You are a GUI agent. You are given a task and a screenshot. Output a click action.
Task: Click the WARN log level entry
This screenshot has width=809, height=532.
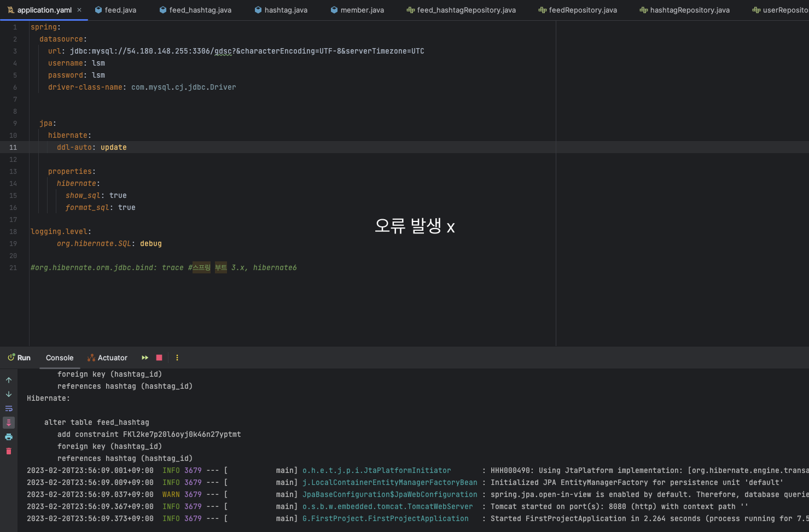coord(171,495)
